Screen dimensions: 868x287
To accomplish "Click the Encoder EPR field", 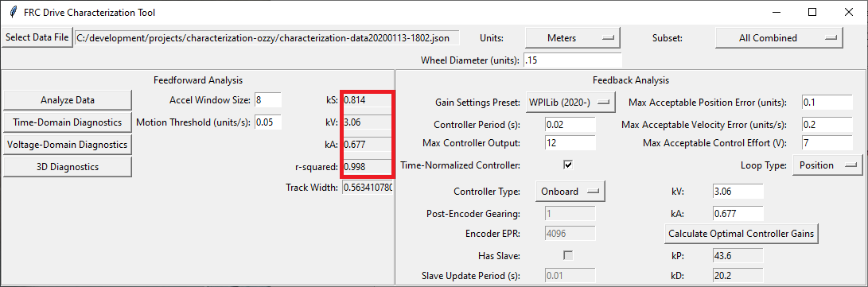I will click(x=570, y=234).
